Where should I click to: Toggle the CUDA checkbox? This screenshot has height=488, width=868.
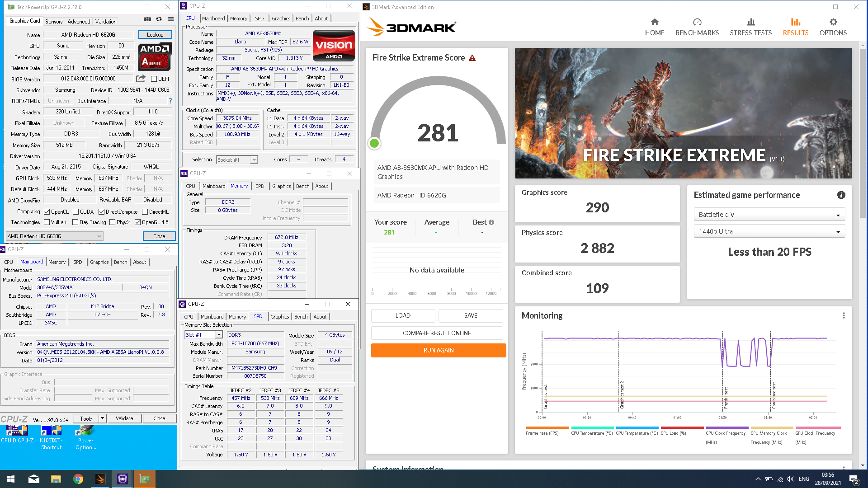[75, 211]
